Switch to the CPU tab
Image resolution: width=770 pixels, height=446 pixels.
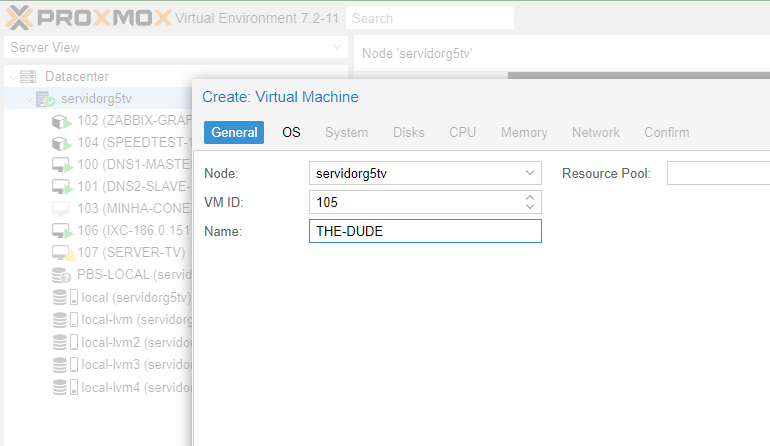462,132
